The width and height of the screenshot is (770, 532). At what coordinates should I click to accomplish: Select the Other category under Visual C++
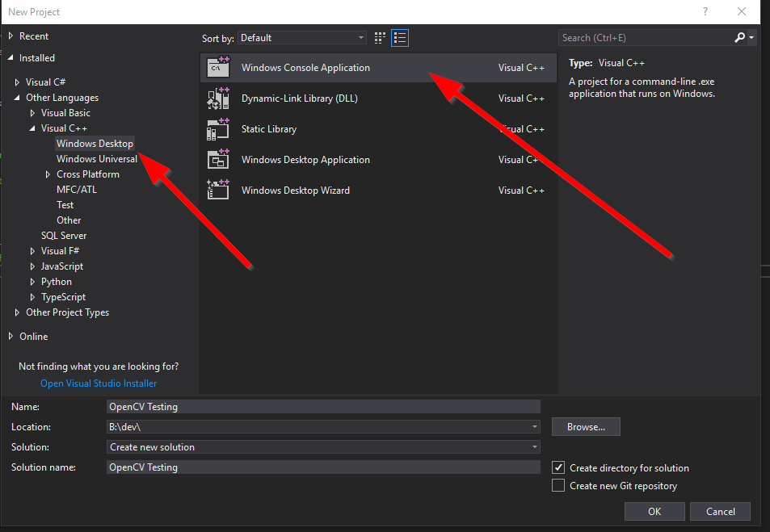(69, 220)
